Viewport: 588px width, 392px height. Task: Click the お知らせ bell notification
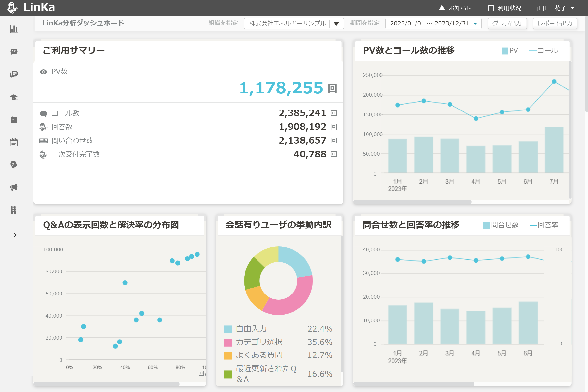click(455, 8)
